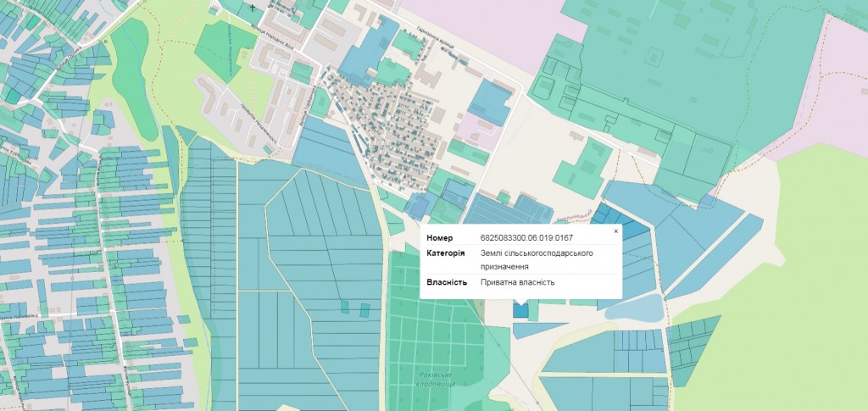The height and width of the screenshot is (411, 868).
Task: Select the triangular blue parcel below highlighted plot
Action: tap(534, 329)
